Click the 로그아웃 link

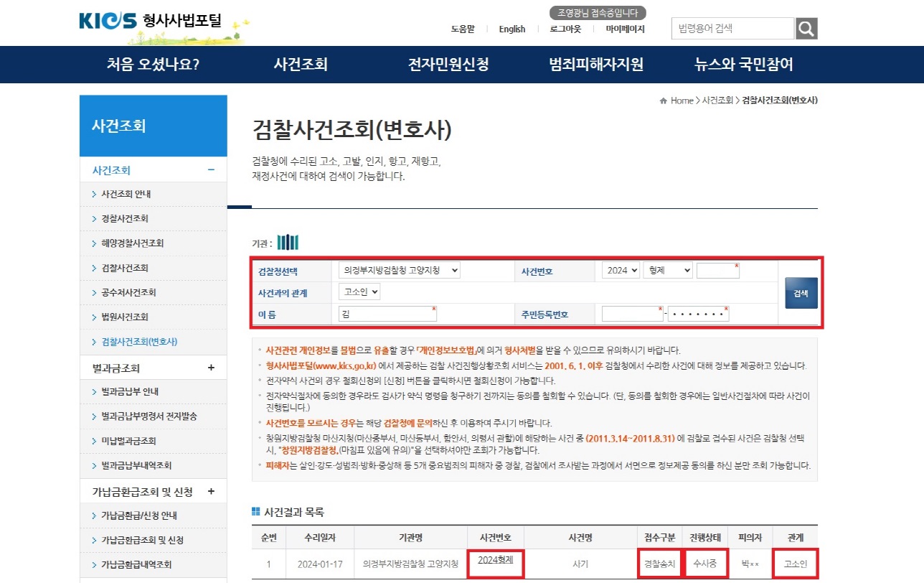(x=565, y=29)
